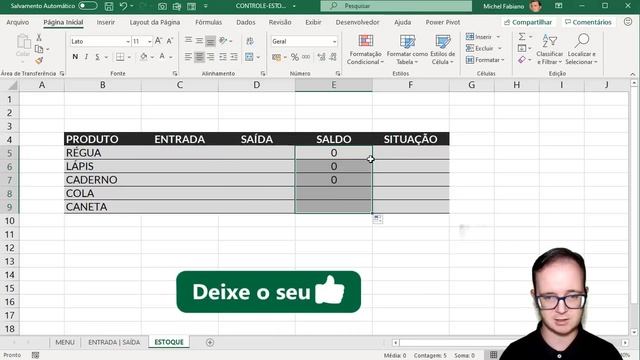Click the Fill down icon
Viewport: 640px width, 360px height.
point(522,48)
